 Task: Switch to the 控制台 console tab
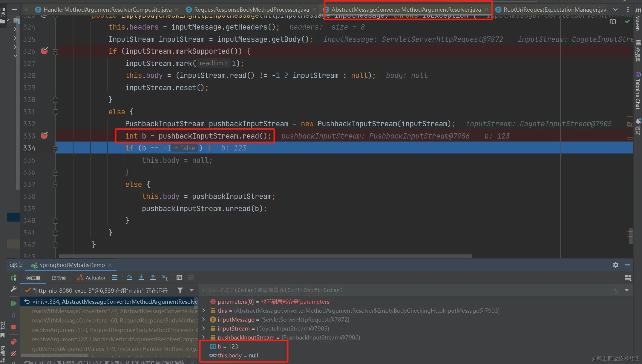point(59,278)
